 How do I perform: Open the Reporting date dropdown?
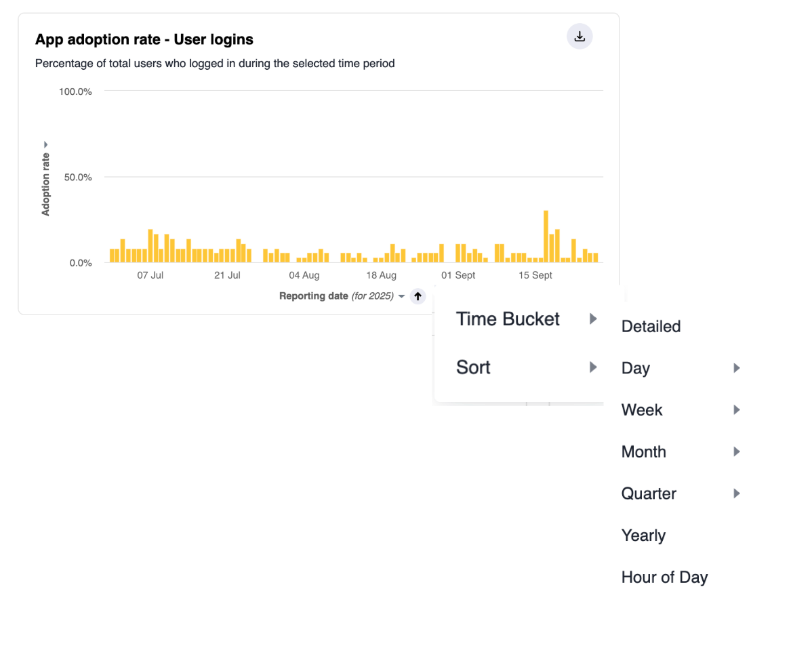click(401, 296)
